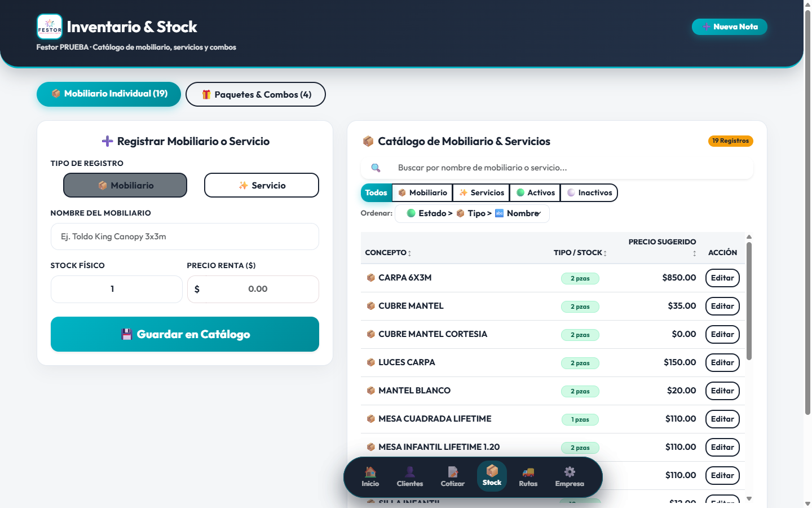Filter catalog by Activos
Image resolution: width=812 pixels, height=508 pixels.
535,192
